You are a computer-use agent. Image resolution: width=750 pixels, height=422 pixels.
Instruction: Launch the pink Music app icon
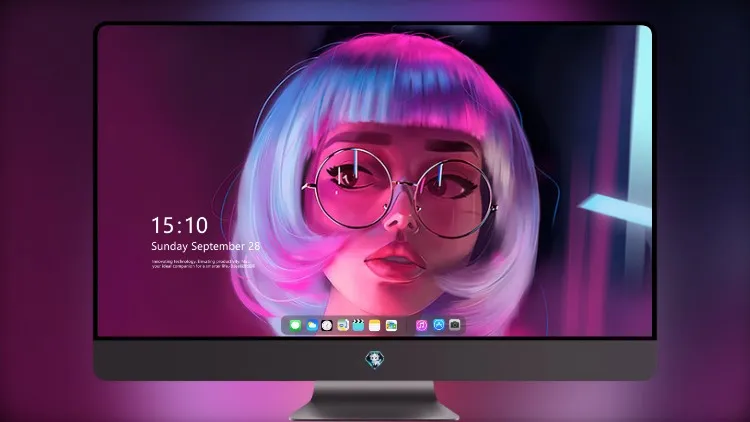pyautogui.click(x=421, y=326)
